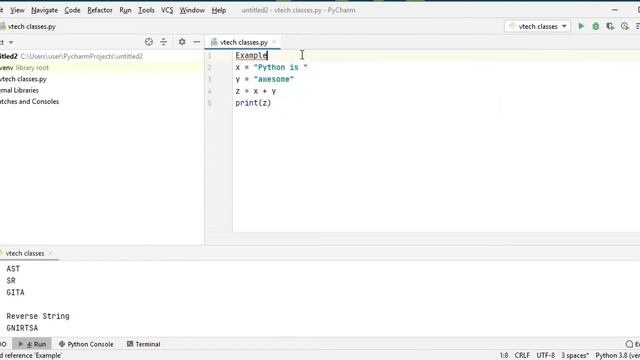Change file encoding UTF-8 in status bar
640x360 pixels.
(x=546, y=356)
